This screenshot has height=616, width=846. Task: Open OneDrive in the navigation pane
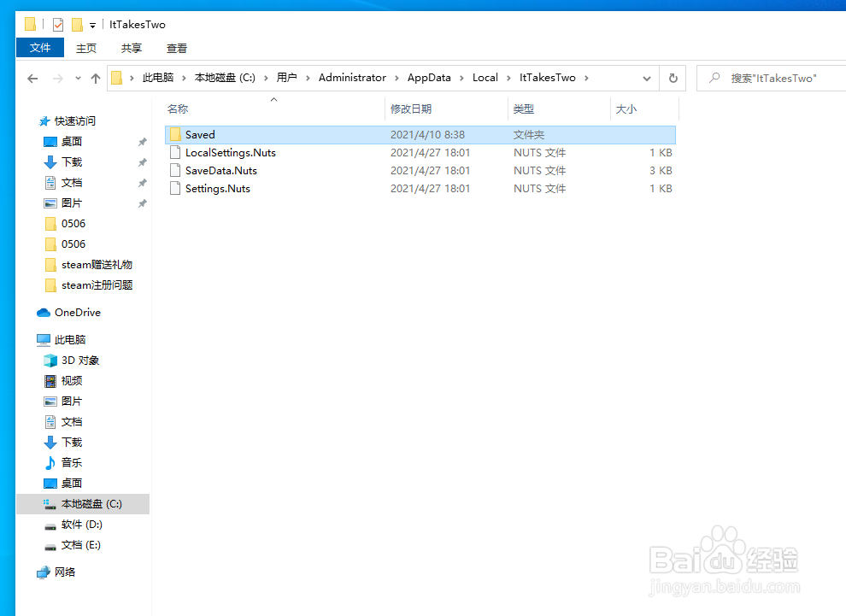point(77,313)
